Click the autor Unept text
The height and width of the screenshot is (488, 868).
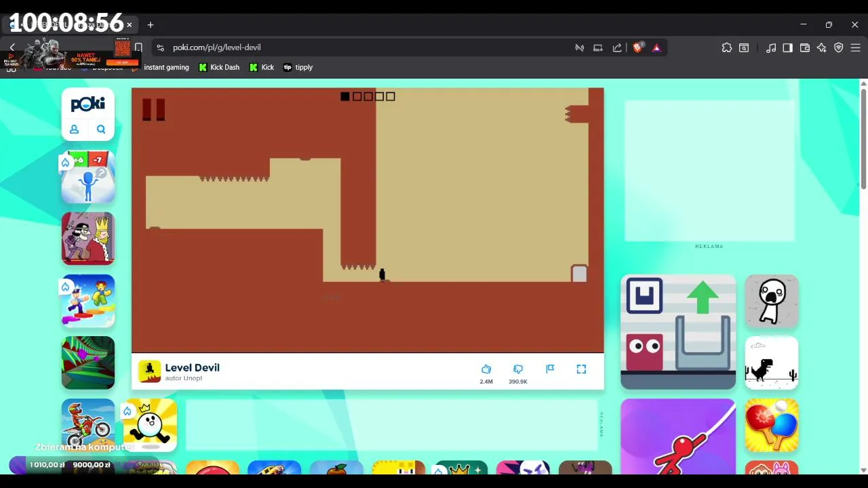pos(184,378)
